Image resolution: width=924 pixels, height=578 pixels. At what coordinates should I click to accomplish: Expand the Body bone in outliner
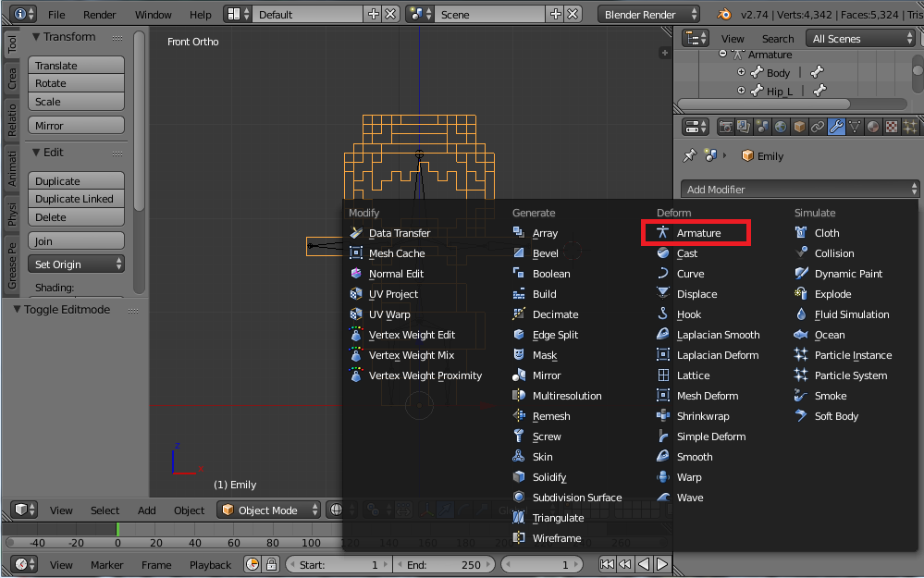(x=741, y=72)
